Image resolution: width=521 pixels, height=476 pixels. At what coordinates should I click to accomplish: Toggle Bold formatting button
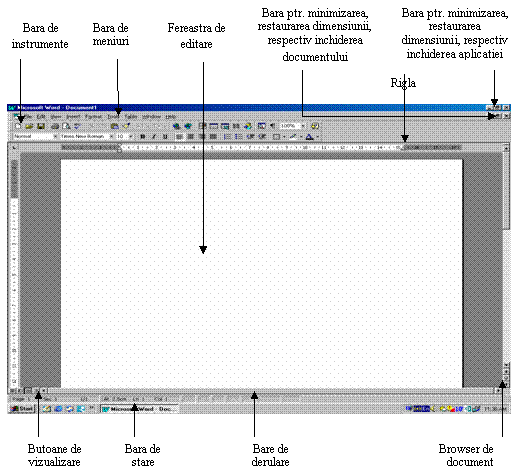[x=143, y=137]
